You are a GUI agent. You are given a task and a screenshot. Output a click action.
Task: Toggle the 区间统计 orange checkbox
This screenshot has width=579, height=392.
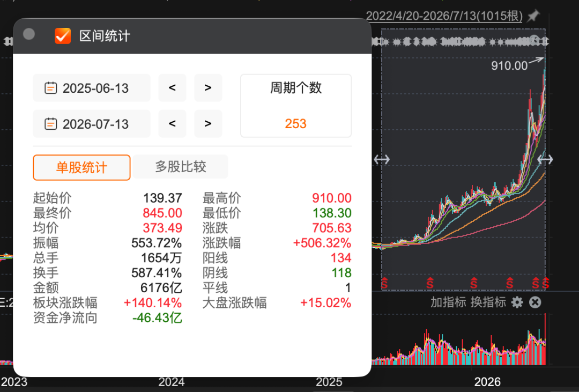click(62, 36)
